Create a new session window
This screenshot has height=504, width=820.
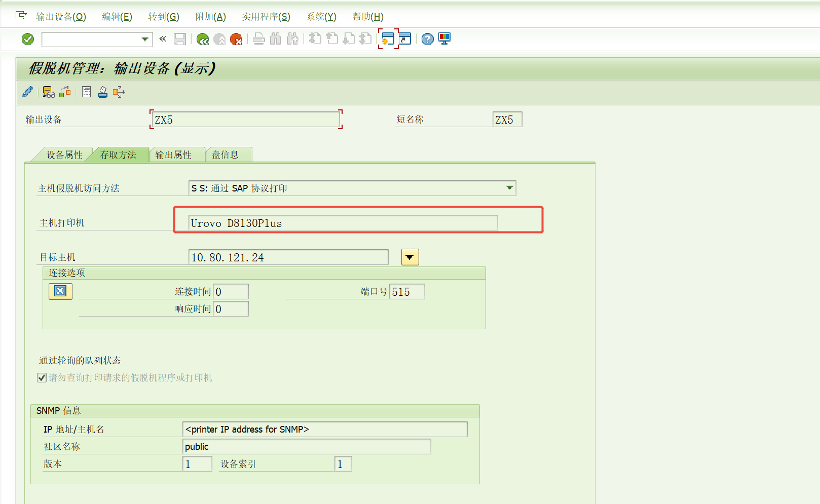pyautogui.click(x=388, y=39)
